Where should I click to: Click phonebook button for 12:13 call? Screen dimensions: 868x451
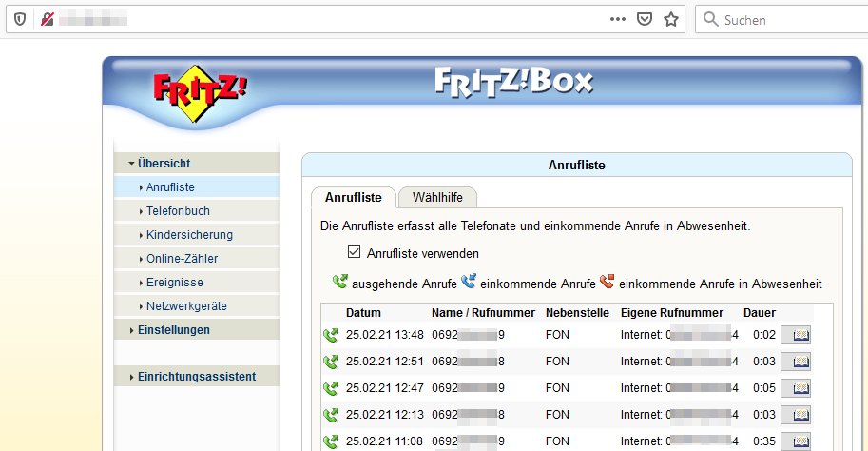coord(796,415)
